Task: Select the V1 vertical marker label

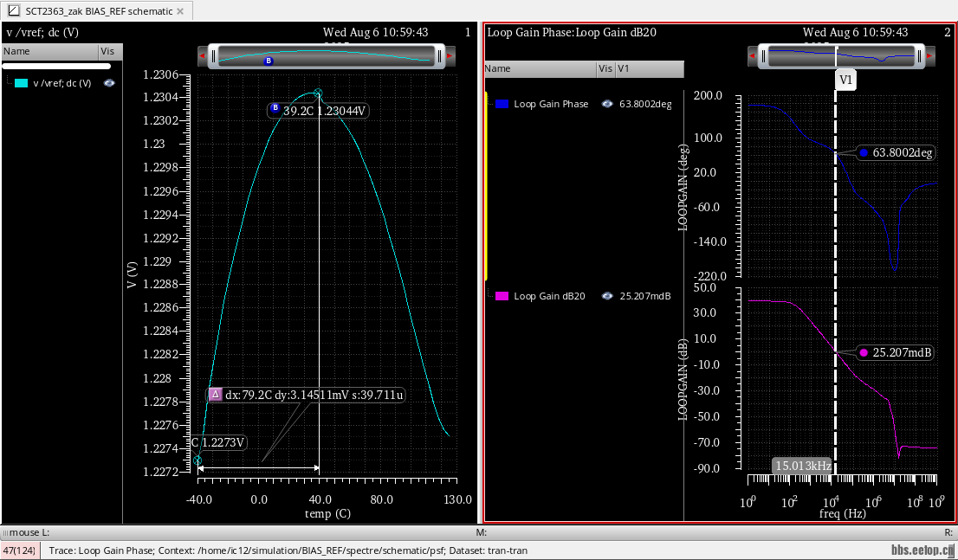Action: pos(845,80)
